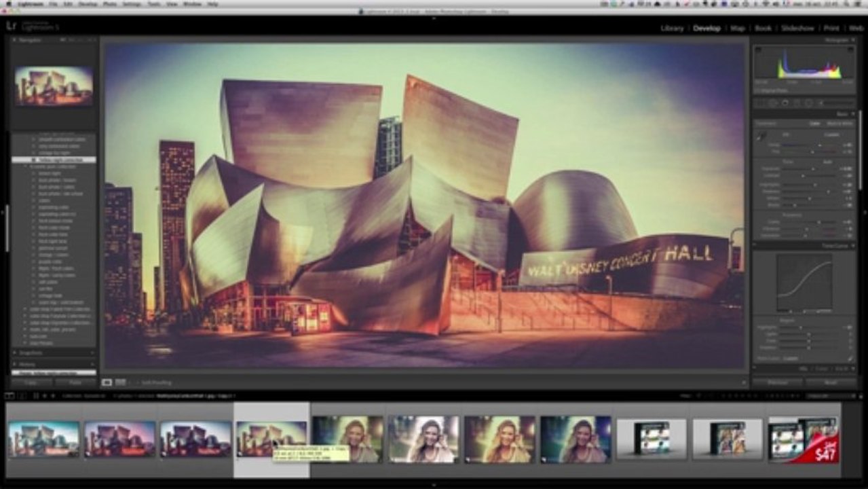
Task: Select the $47 product box filmstrip thumbnail
Action: 804,439
